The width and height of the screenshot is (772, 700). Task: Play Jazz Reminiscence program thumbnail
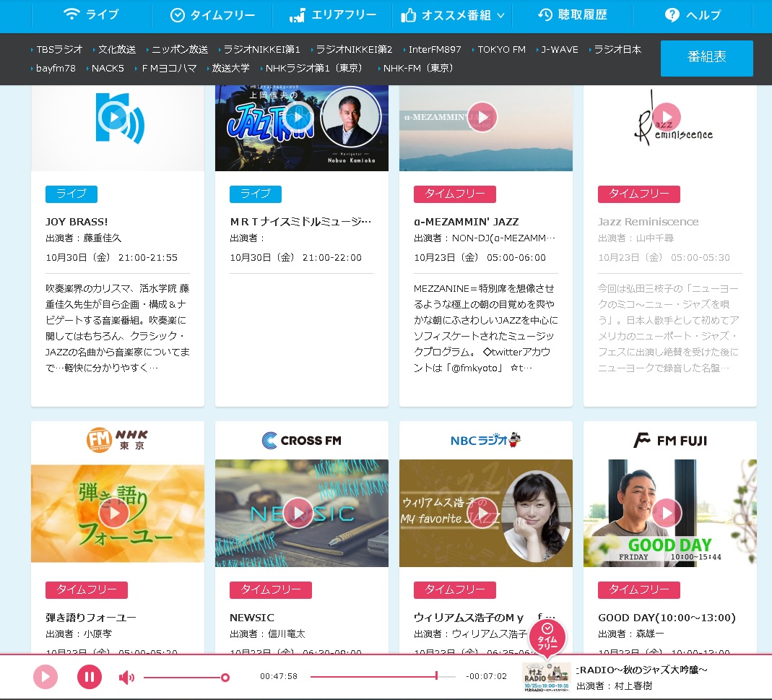click(667, 117)
